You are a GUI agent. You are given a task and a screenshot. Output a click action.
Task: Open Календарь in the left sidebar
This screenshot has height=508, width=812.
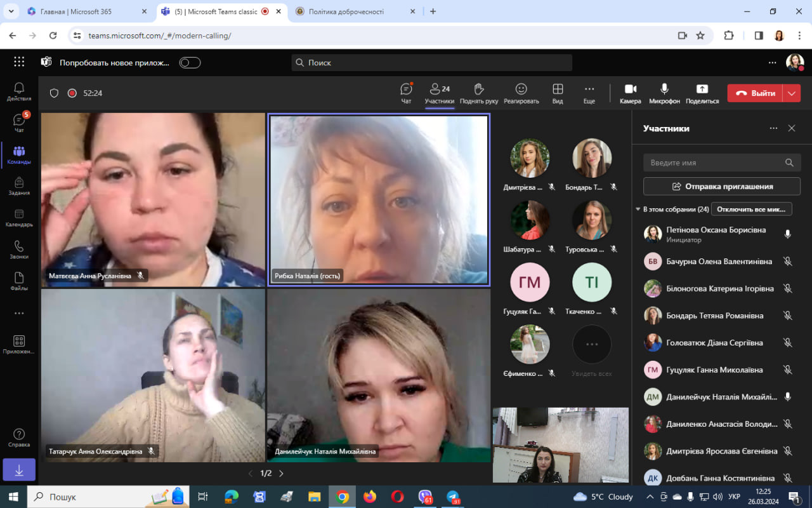point(19,218)
